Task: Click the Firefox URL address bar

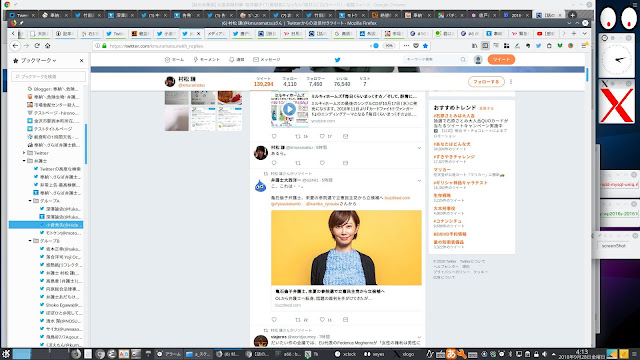Action: (238, 46)
